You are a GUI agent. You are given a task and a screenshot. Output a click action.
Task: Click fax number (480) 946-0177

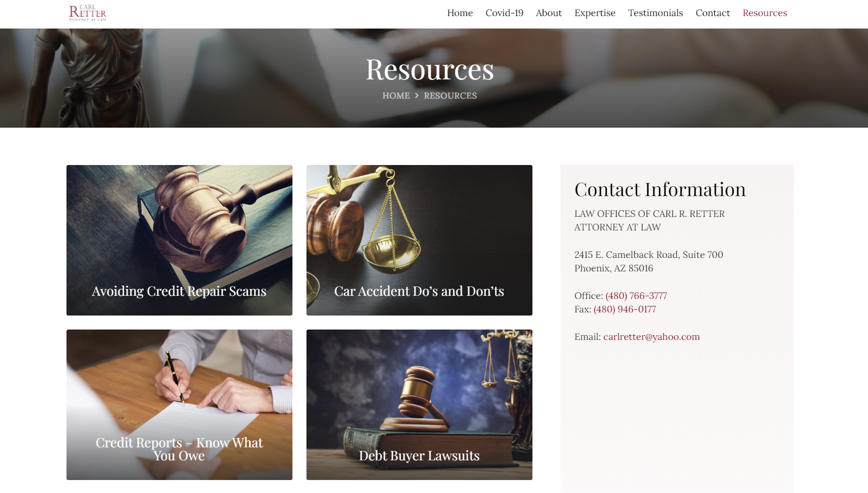(x=624, y=309)
